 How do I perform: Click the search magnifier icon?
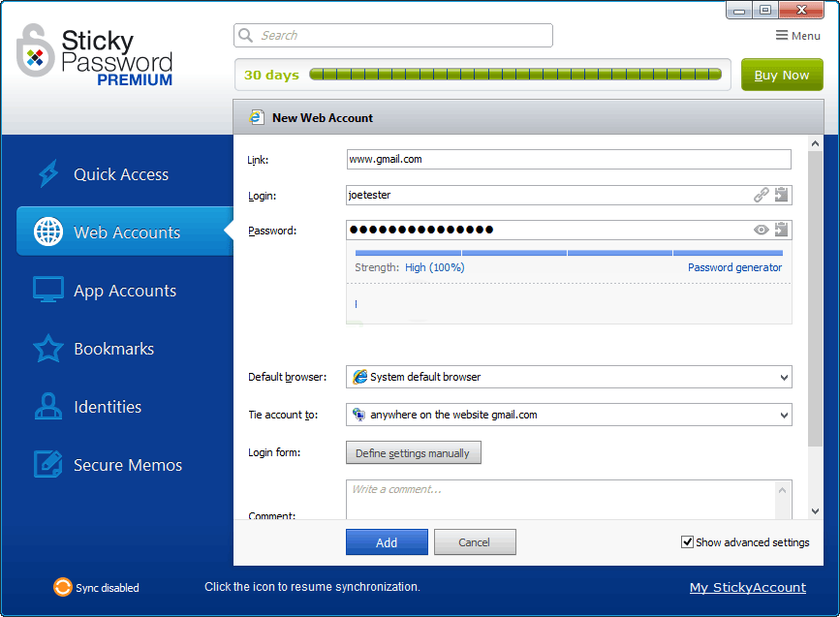246,36
